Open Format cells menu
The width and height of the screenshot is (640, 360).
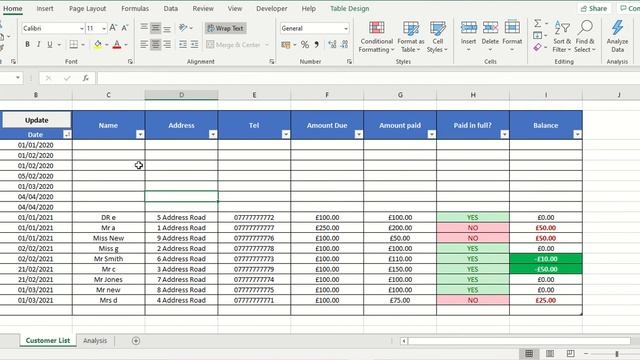512,36
